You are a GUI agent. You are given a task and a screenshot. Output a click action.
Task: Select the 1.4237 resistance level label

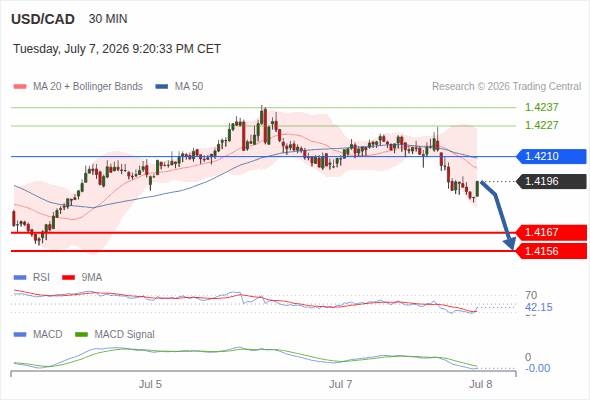(541, 107)
